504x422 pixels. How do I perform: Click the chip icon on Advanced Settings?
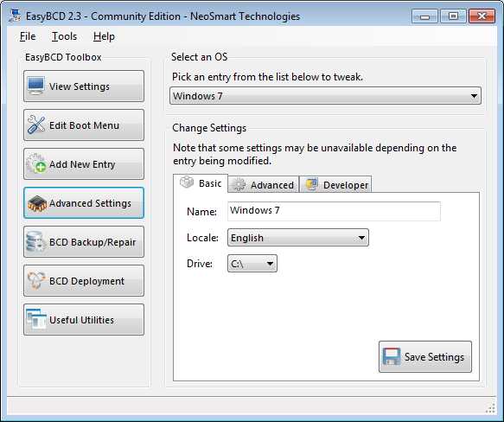coord(37,203)
